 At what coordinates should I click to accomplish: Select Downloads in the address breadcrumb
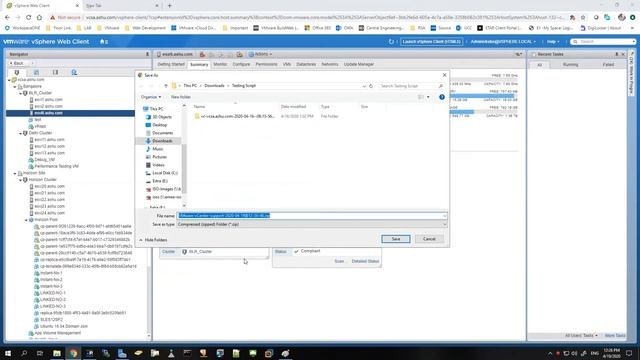pyautogui.click(x=214, y=86)
